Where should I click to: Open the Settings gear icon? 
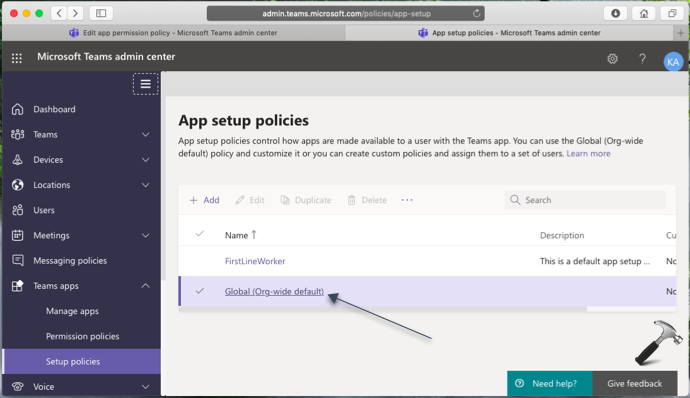coord(612,59)
